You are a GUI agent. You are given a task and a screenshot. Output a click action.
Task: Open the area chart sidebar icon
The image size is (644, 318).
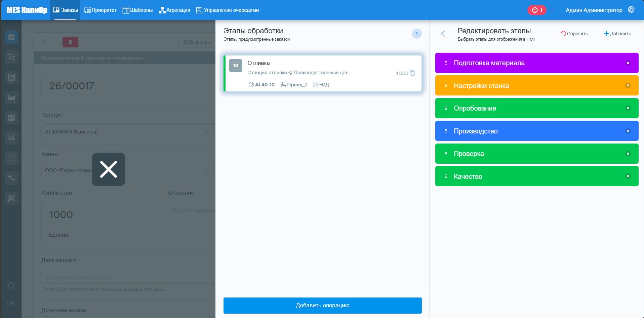click(11, 97)
